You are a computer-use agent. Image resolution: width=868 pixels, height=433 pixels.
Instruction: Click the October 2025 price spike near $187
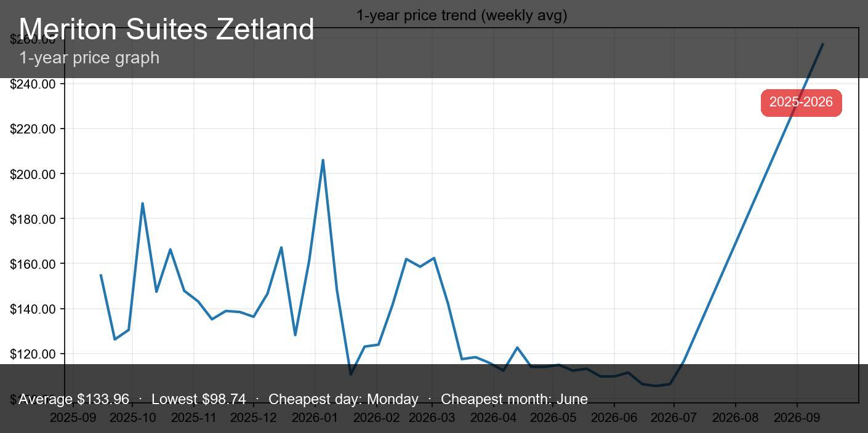coord(142,204)
